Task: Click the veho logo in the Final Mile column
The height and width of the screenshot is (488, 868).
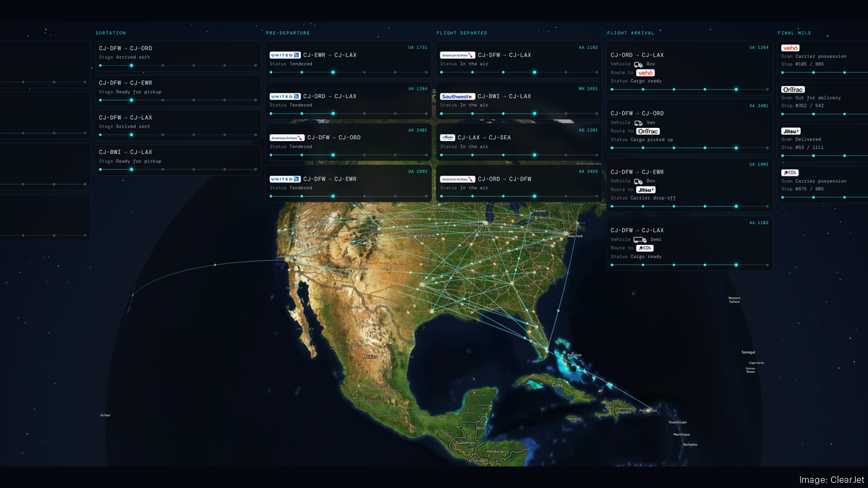Action: [x=791, y=48]
